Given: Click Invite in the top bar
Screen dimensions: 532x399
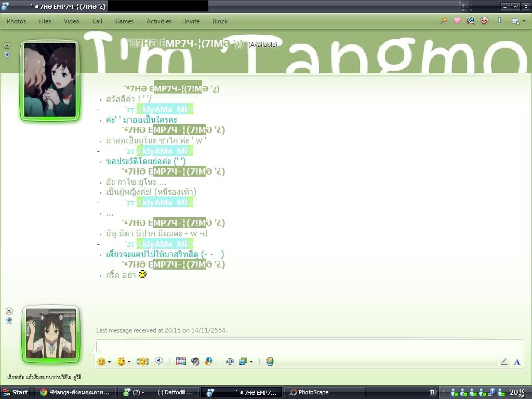Looking at the screenshot, I should 192,21.
